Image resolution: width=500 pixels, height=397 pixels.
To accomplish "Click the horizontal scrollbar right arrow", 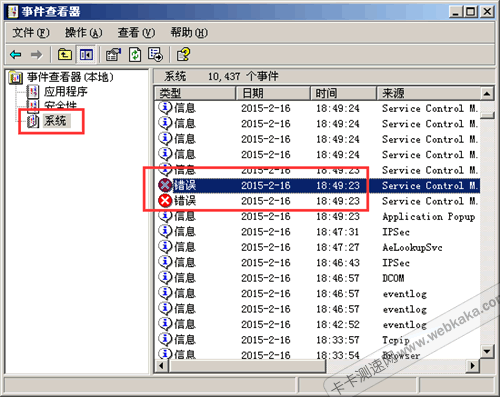I will pos(473,366).
